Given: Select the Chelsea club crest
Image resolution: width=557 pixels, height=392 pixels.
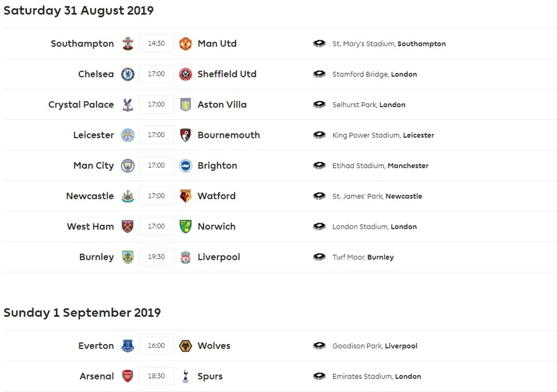Looking at the screenshot, I should (x=128, y=74).
